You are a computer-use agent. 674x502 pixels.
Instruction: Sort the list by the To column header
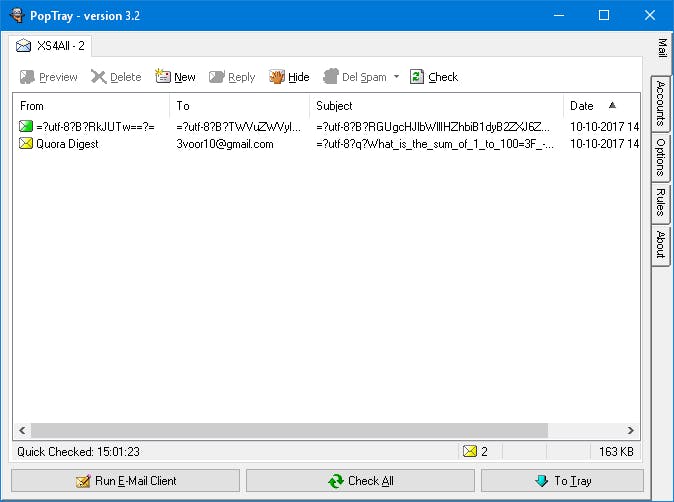pyautogui.click(x=239, y=106)
